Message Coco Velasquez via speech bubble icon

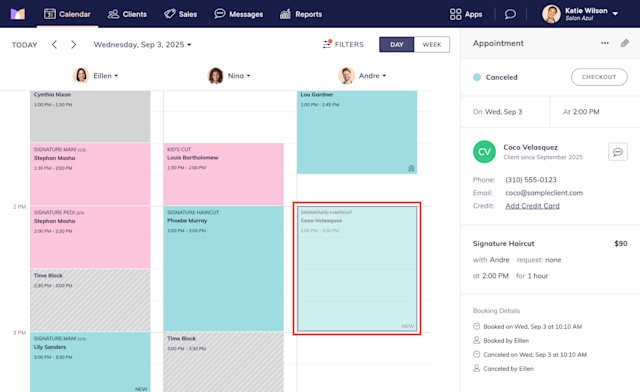(x=618, y=152)
